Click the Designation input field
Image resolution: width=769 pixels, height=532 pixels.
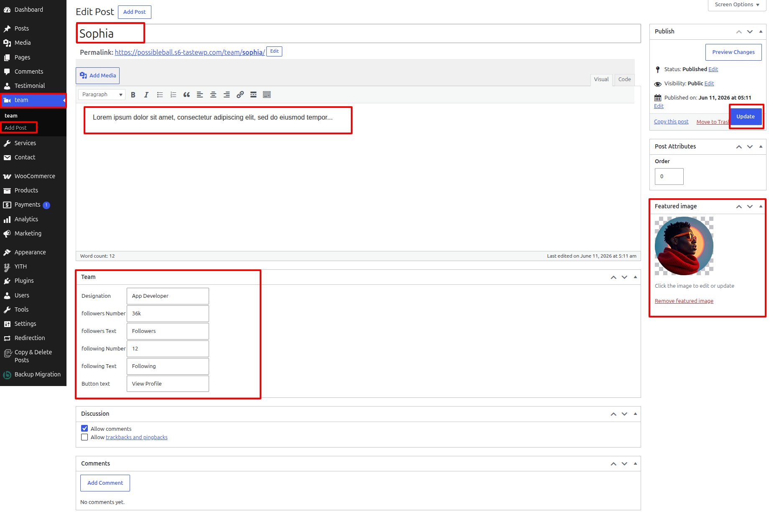[168, 296]
